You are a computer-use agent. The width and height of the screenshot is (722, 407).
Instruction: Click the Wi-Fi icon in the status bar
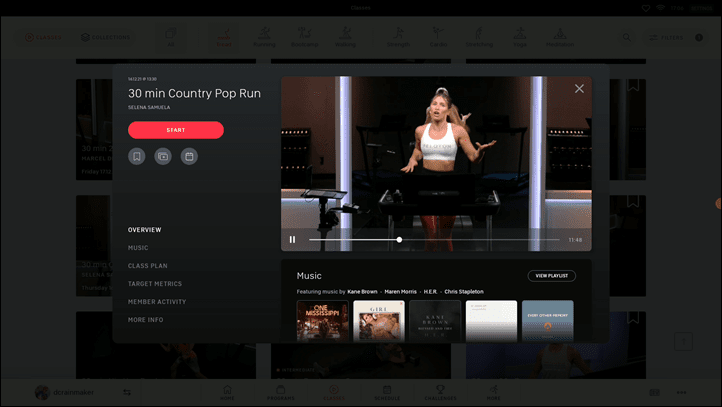(x=661, y=8)
